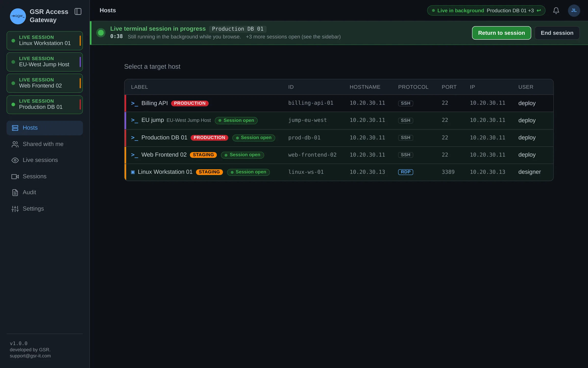Image resolution: width=588 pixels, height=368 pixels.
Task: Click the Session open badge on EU jump row
Action: 236,120
